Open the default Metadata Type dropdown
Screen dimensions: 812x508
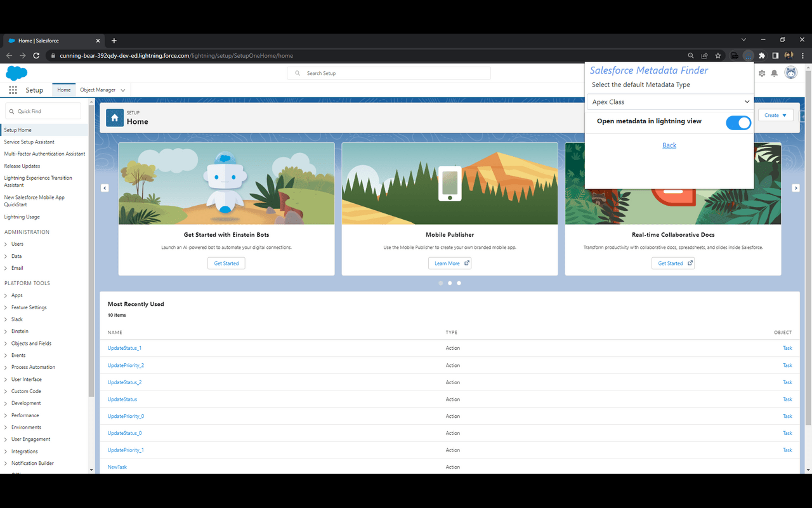[669, 102]
